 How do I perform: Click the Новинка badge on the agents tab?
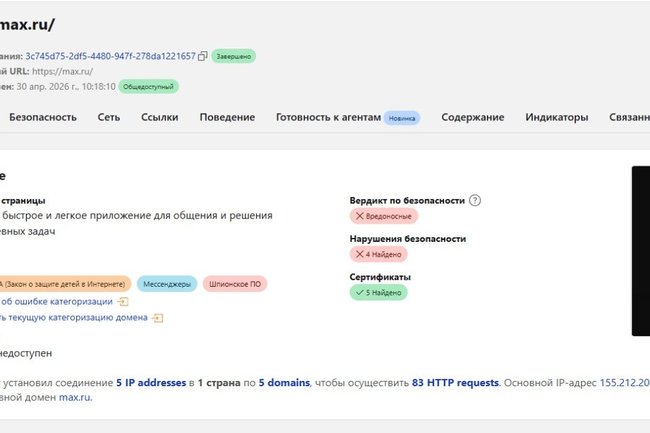[x=402, y=118]
